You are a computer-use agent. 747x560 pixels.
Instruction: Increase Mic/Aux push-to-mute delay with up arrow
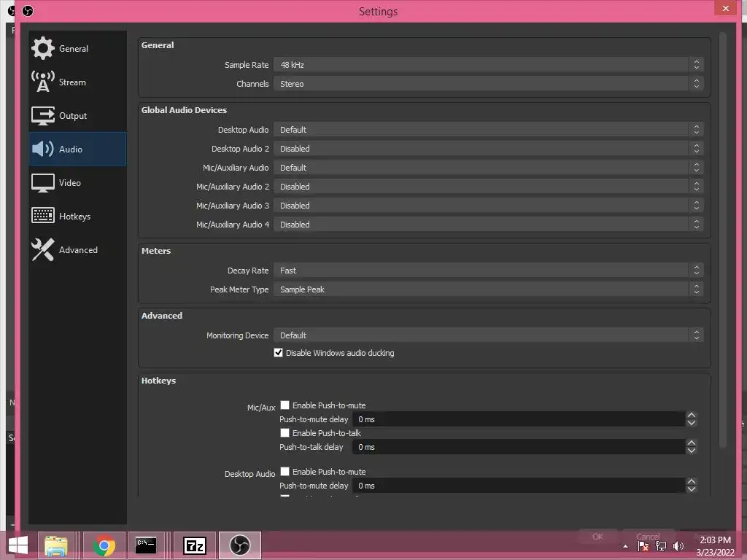pyautogui.click(x=692, y=416)
